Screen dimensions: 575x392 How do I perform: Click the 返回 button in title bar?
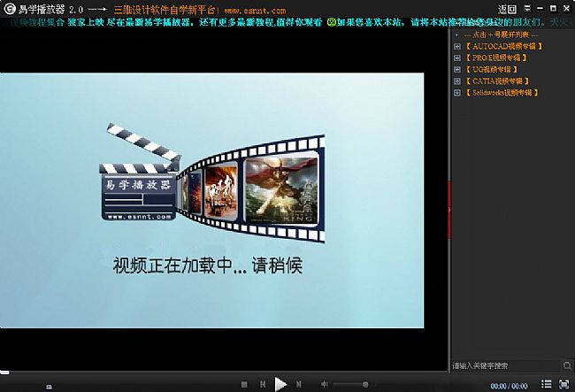[507, 9]
